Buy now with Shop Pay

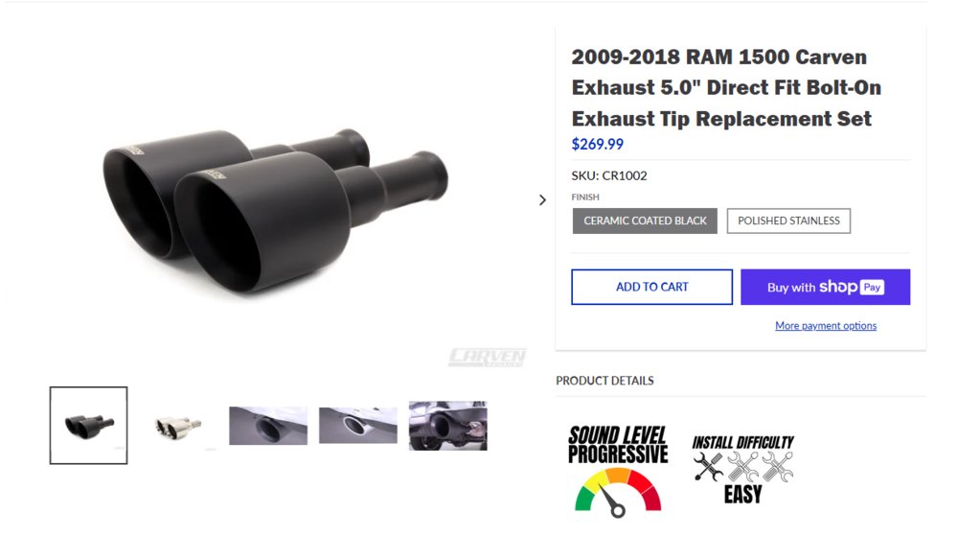(x=825, y=288)
